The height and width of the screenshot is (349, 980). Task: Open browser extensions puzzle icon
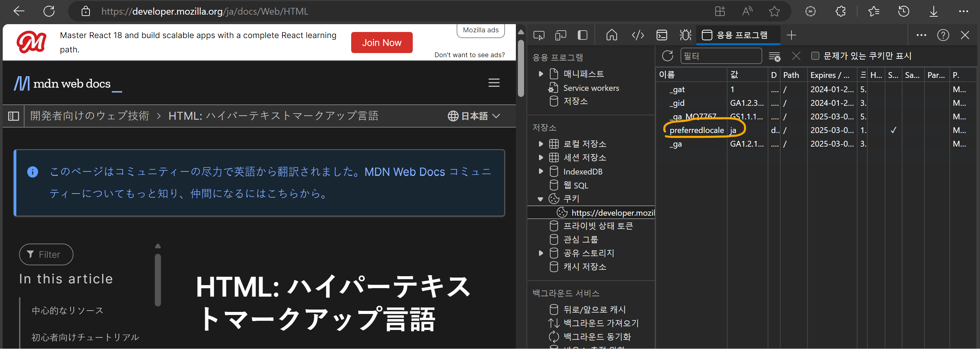[x=840, y=12]
